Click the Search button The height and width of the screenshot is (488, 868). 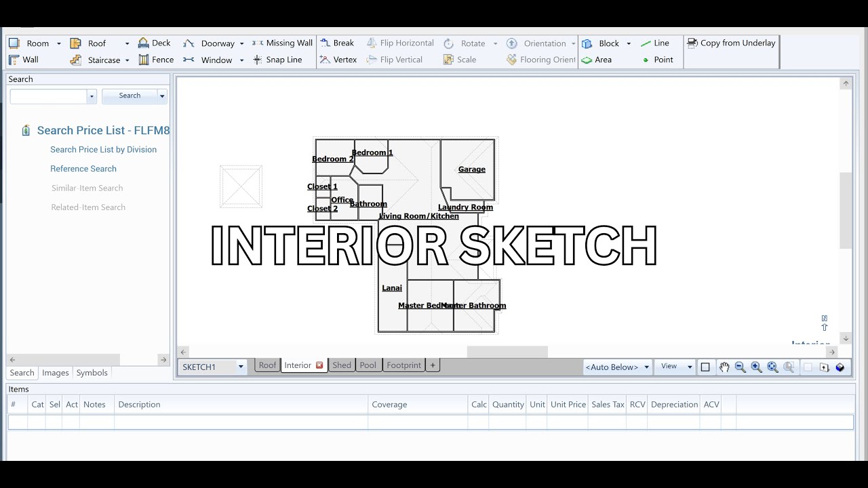point(130,96)
